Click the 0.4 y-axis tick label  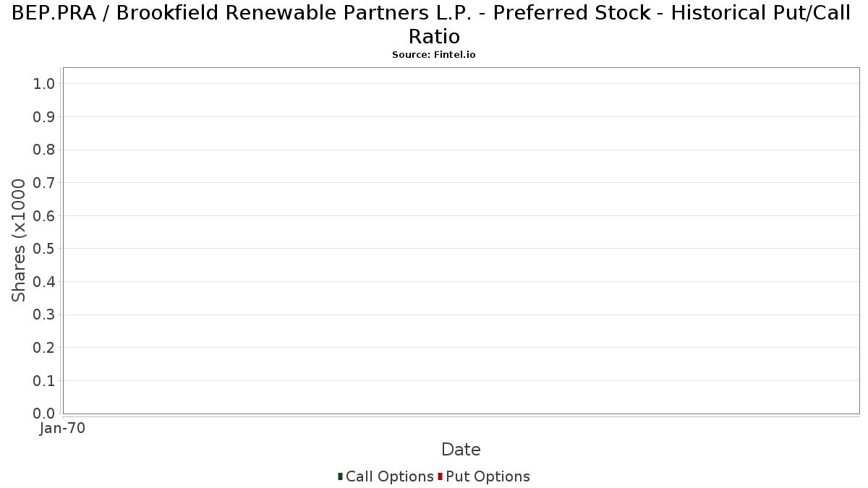point(44,282)
